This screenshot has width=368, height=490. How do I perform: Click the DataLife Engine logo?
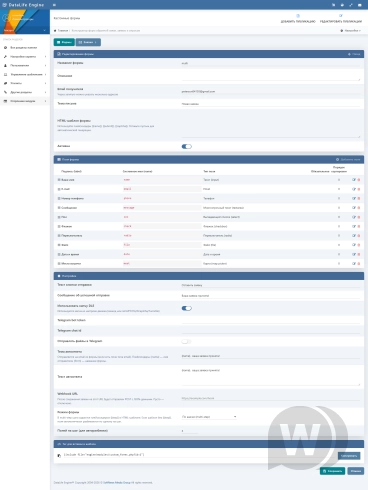click(x=23, y=5)
